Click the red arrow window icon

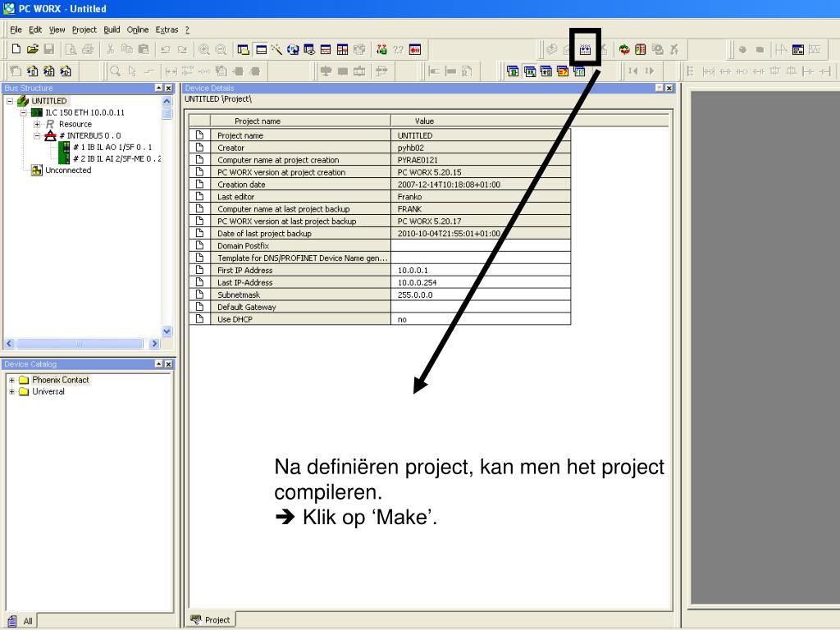pyautogui.click(x=415, y=49)
